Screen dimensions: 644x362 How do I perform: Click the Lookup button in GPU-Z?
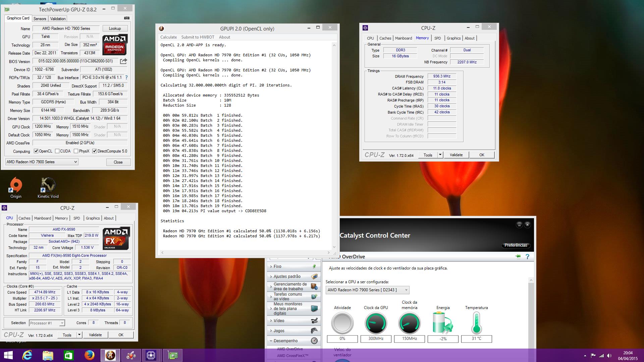pyautogui.click(x=115, y=28)
